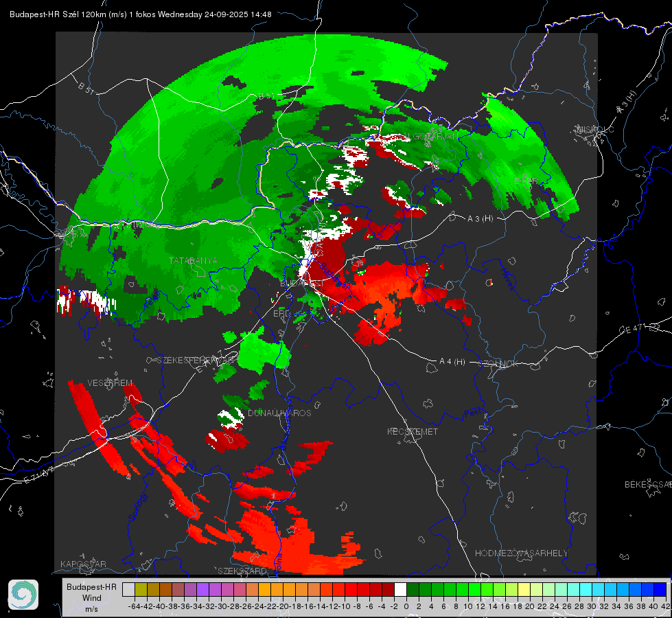Click the MISKOLC city label
Viewport: 672px width, 618px height.
(595, 130)
